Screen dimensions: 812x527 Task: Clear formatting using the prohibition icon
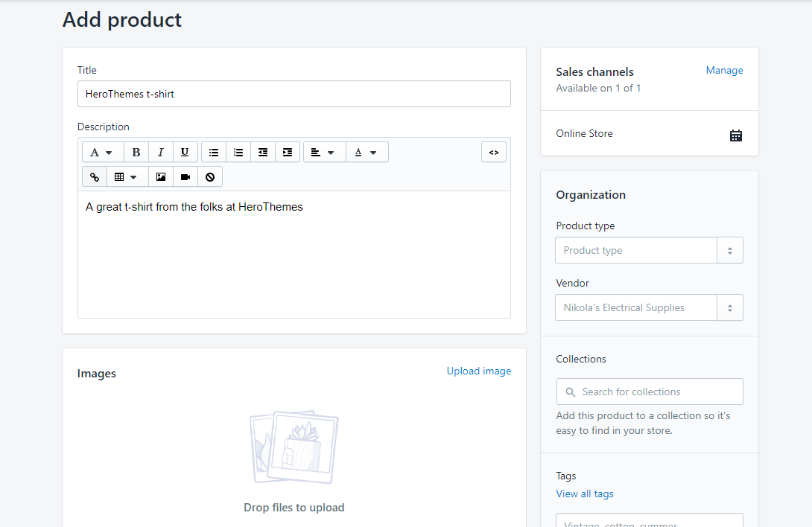click(x=209, y=176)
